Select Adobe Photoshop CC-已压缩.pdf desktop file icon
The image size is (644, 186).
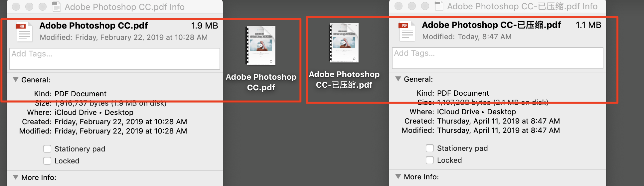point(344,43)
